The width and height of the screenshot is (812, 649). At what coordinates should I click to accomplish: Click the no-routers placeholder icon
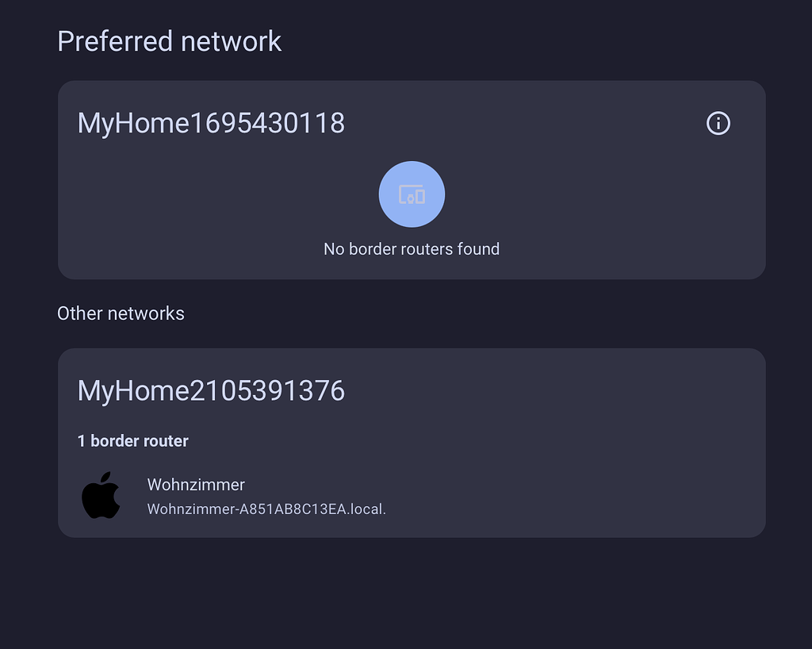click(412, 194)
